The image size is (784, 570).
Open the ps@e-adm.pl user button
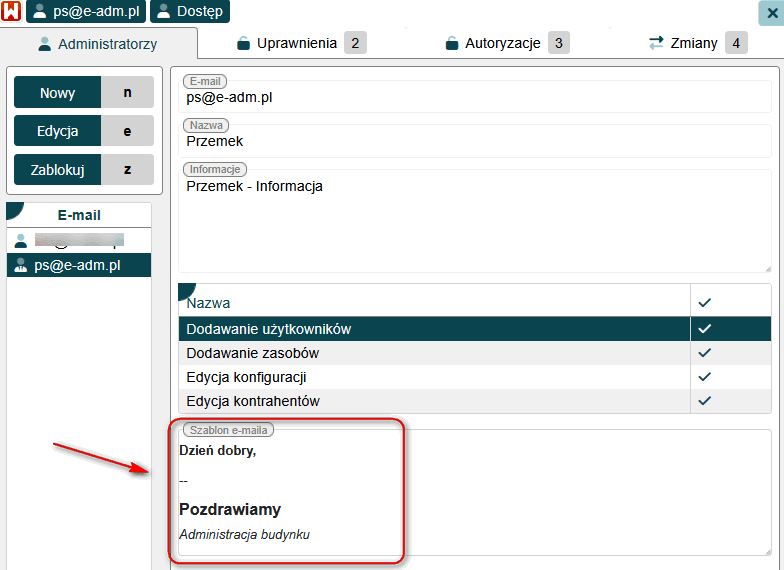[86, 12]
